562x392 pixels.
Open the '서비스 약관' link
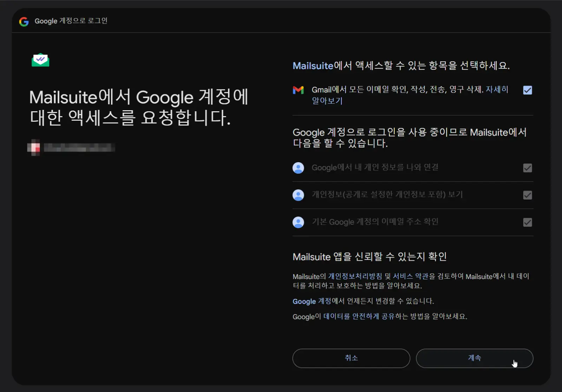click(x=410, y=276)
